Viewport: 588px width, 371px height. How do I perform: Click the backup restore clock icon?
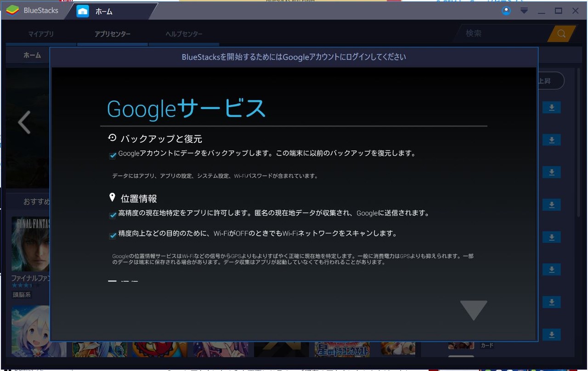112,137
